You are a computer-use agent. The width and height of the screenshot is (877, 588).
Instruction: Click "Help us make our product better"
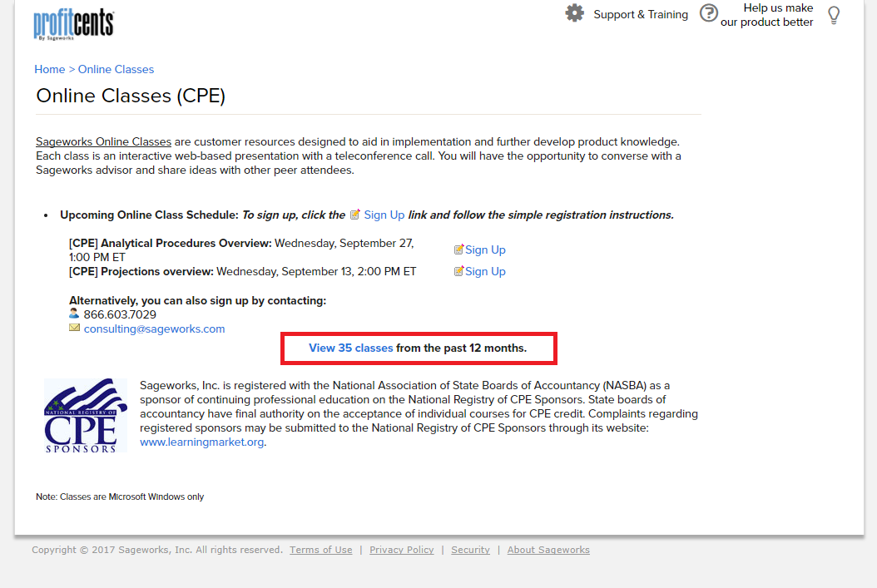767,15
